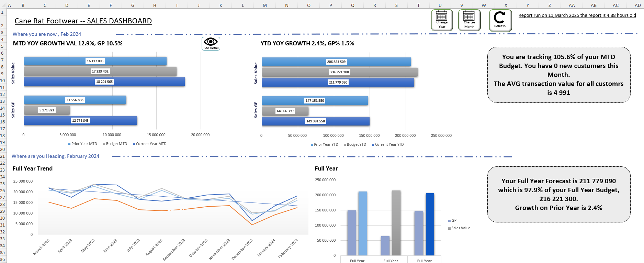644x263 pixels.
Task: Click the GP legend entry in Full Year chart
Action: pos(453,221)
